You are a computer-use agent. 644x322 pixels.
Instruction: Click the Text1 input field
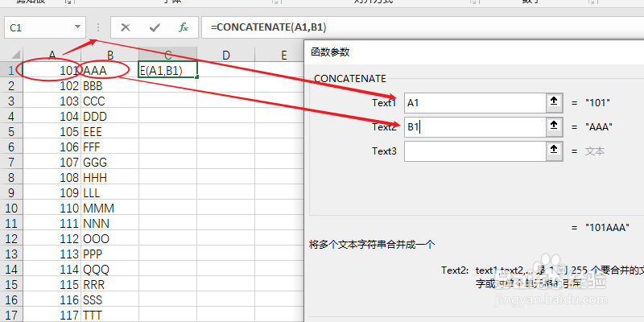point(475,103)
